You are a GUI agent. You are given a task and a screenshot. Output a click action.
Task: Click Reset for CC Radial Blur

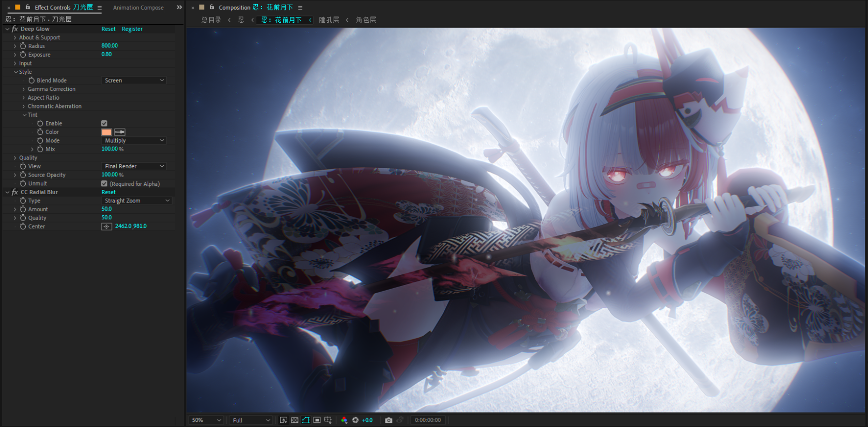(109, 192)
